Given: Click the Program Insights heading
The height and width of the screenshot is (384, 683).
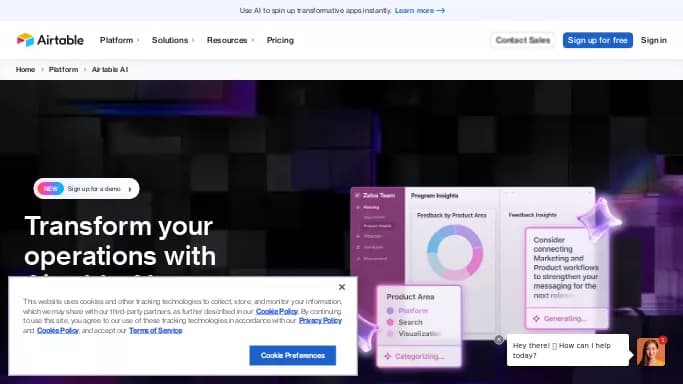Looking at the screenshot, I should (x=434, y=195).
